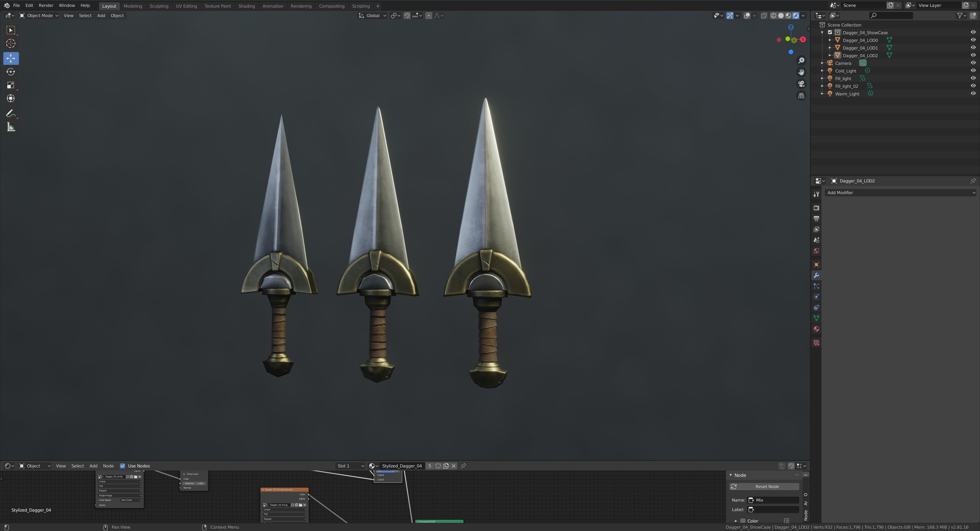Open the Scene properties tab
The height and width of the screenshot is (531, 980).
click(x=816, y=240)
